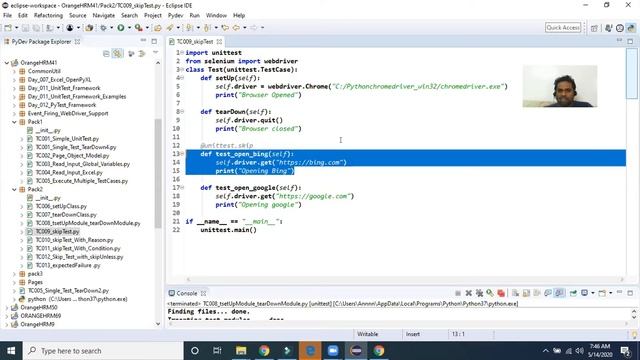Toggle Link with Editor in Package Explorer
This screenshot has height=360, width=640.
118,53
